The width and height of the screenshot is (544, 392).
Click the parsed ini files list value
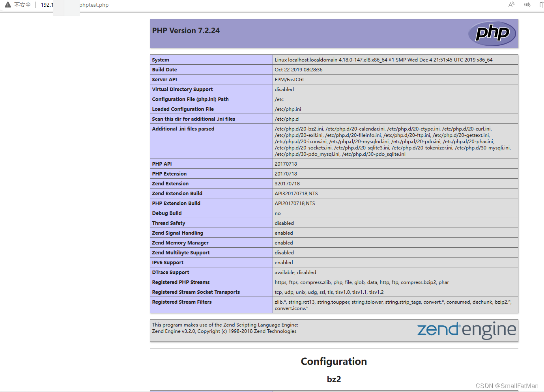click(x=393, y=141)
